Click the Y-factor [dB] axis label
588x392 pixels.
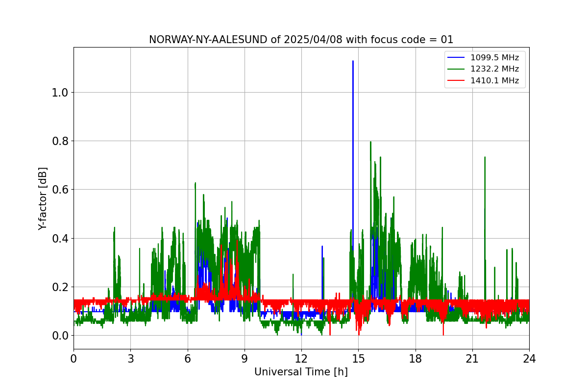click(43, 198)
